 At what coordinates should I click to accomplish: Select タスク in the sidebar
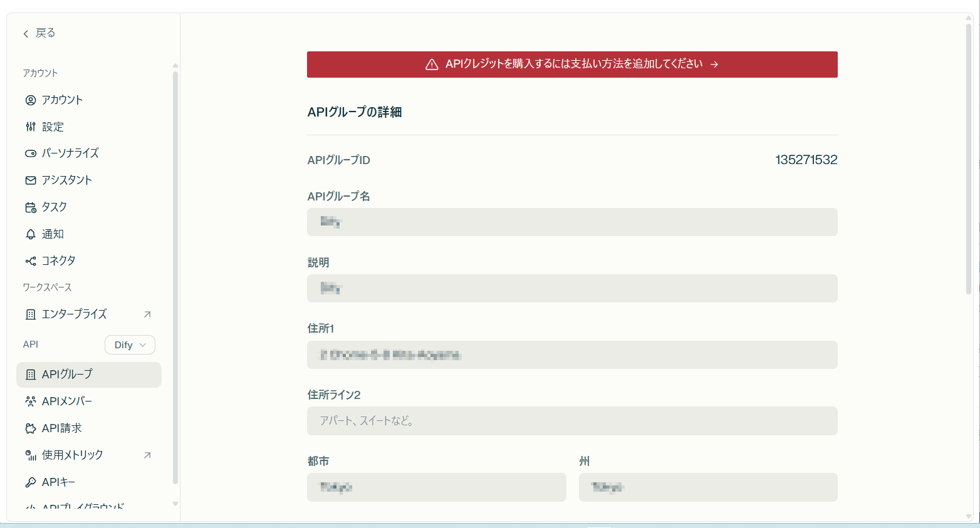coord(89,207)
